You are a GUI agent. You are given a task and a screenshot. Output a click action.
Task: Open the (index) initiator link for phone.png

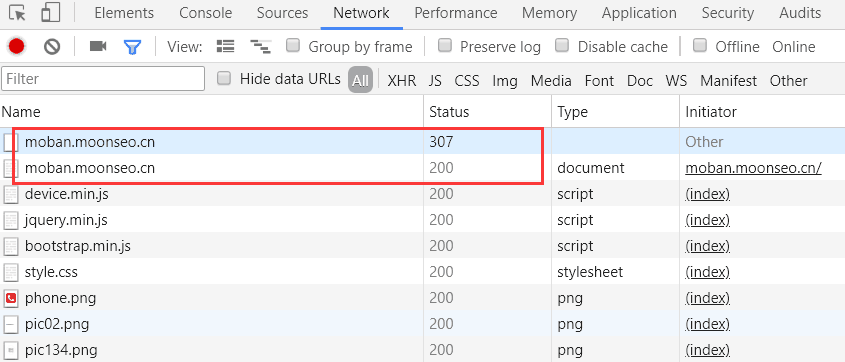708,298
